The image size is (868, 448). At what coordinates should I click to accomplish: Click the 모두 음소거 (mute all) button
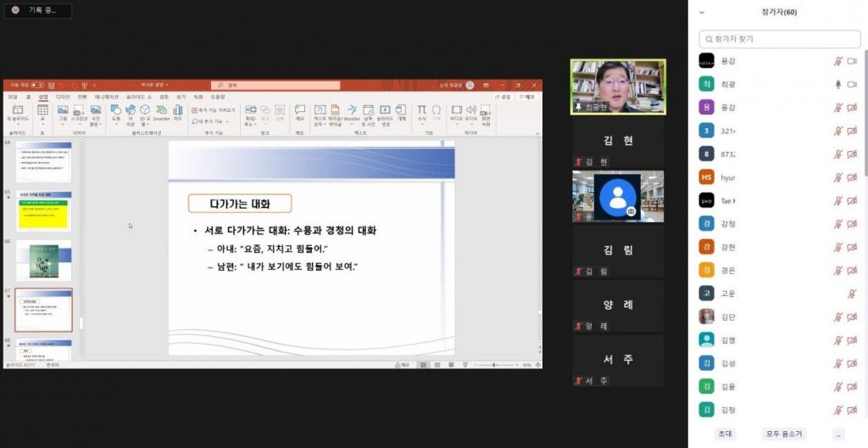(782, 434)
